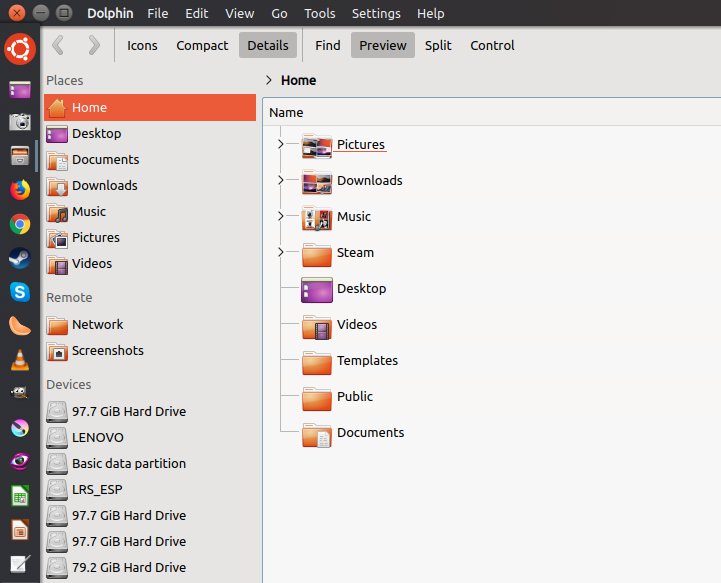Select the 79.2 GiB Hard Drive
The image size is (721, 583).
click(150, 567)
